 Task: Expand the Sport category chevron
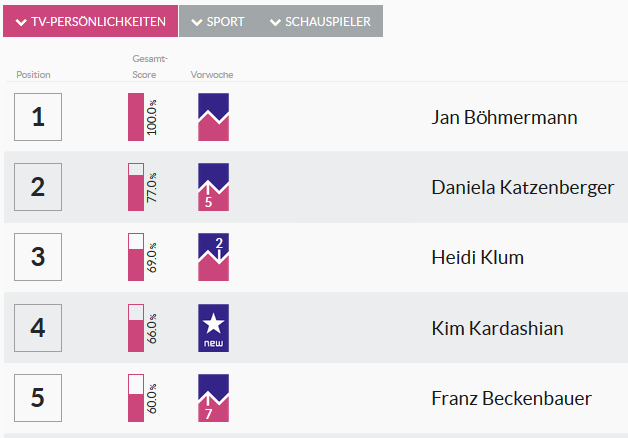pyautogui.click(x=197, y=22)
